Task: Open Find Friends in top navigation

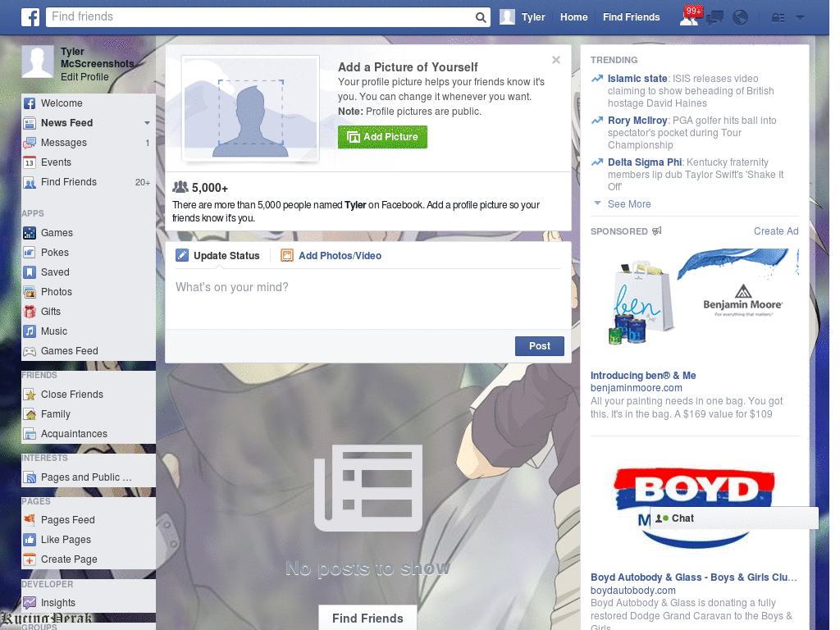Action: (631, 17)
